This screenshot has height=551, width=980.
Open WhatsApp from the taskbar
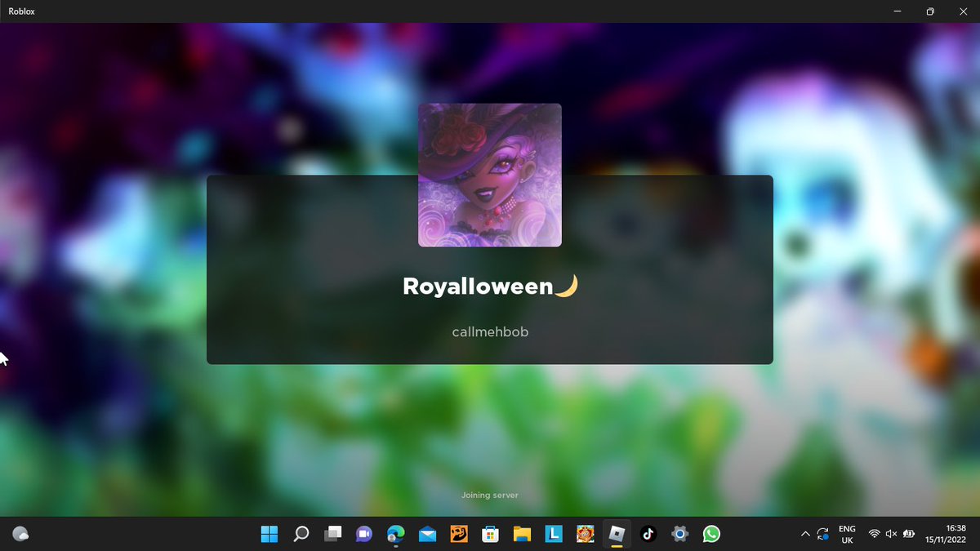(711, 534)
